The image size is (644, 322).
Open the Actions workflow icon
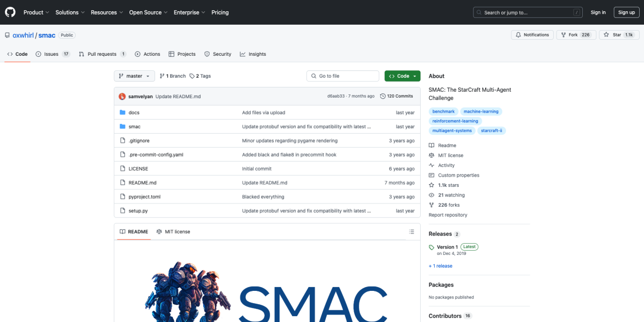[x=137, y=54]
